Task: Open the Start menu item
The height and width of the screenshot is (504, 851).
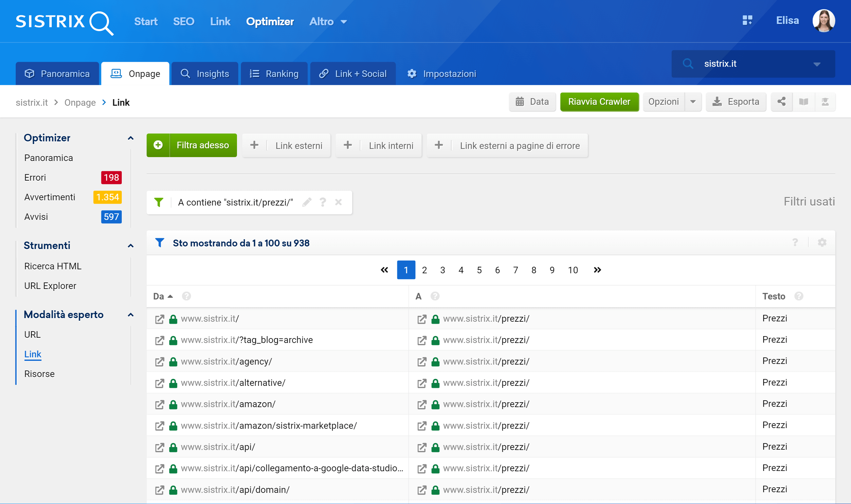Action: [146, 22]
